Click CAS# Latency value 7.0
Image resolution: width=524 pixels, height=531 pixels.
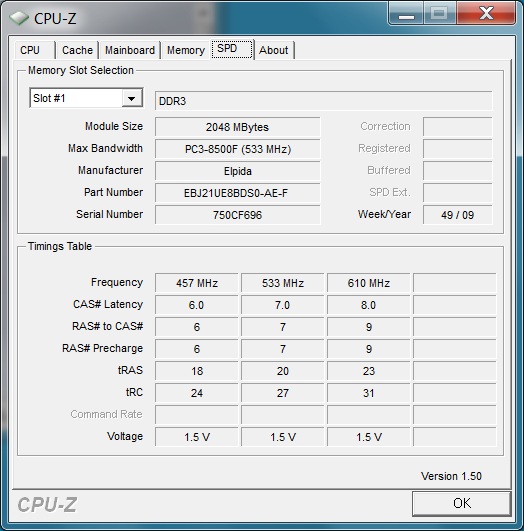tap(283, 305)
